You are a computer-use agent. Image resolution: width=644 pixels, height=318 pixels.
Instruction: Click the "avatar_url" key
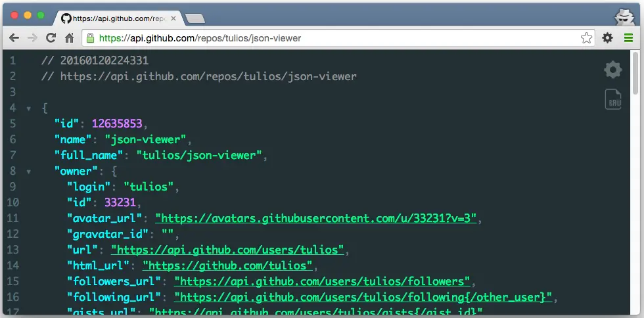tap(104, 218)
